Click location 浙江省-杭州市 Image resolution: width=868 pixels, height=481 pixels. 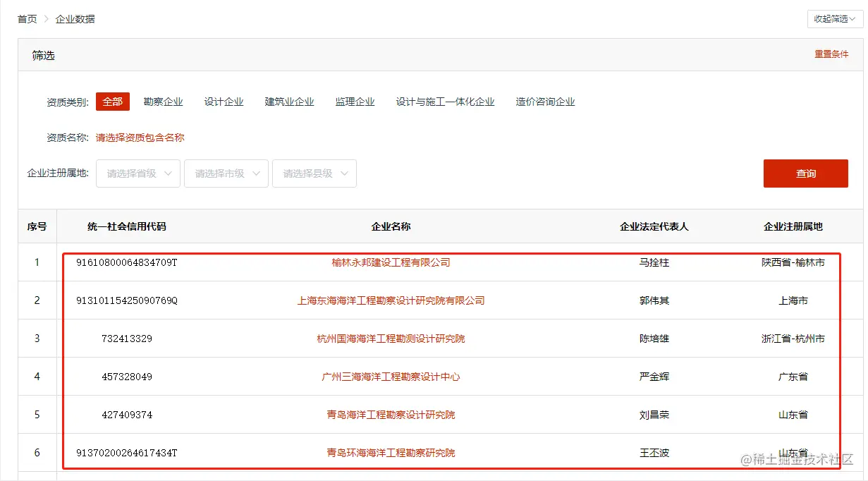793,339
